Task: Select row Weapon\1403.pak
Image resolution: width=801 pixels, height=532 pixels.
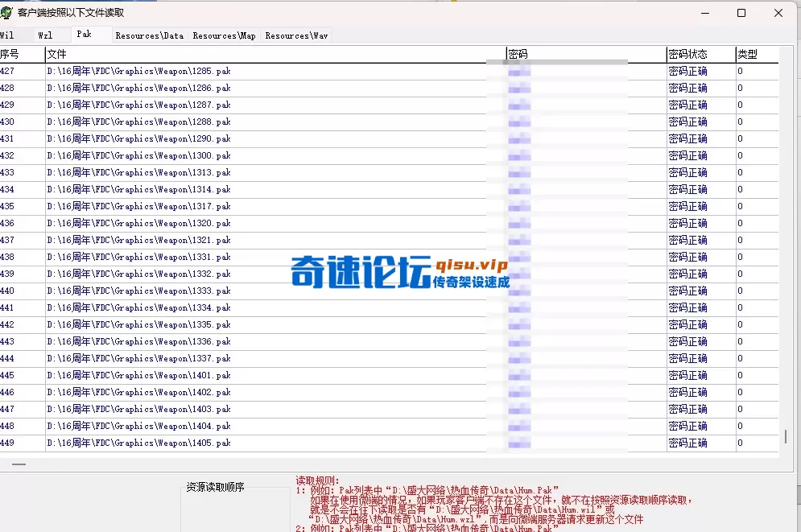Action: click(x=390, y=409)
